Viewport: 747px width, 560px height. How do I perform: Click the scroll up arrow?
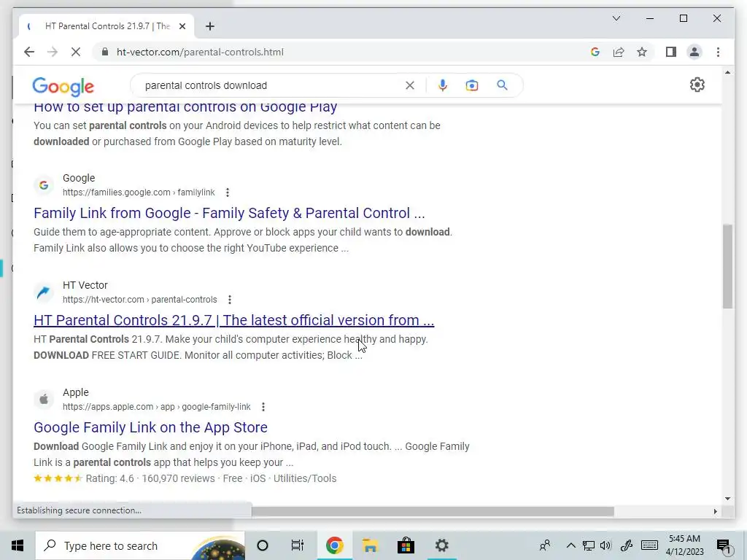point(727,72)
